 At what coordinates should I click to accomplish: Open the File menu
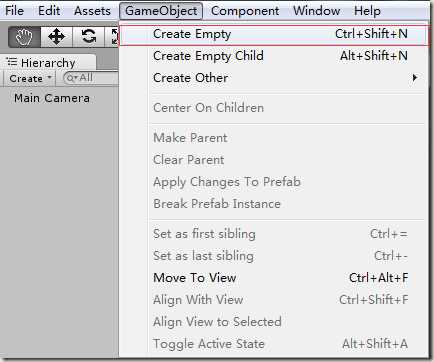(x=14, y=11)
